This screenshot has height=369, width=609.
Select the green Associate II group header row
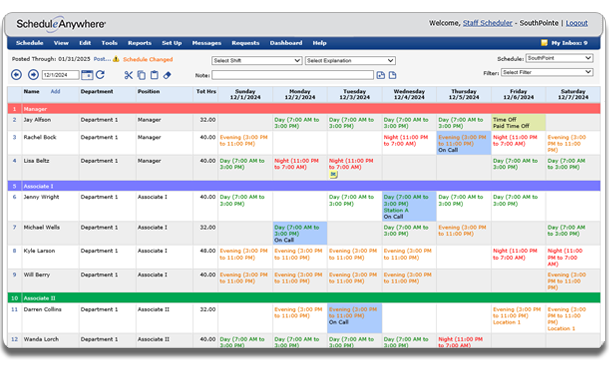304,298
